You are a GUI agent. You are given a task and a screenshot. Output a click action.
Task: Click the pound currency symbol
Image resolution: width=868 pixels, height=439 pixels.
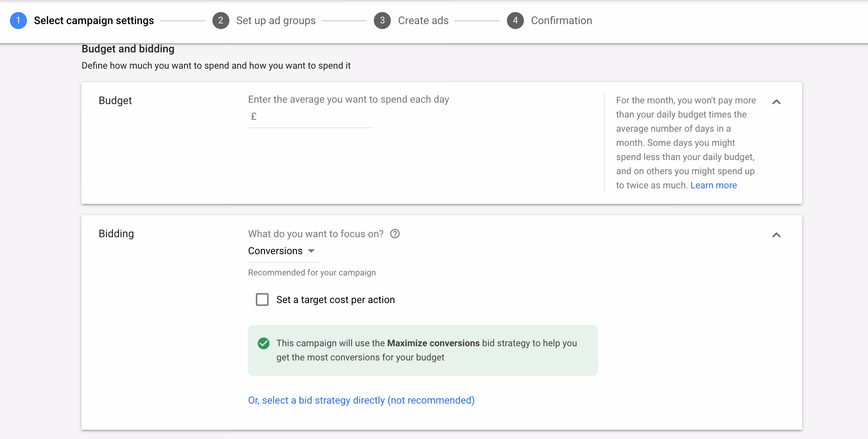coord(253,116)
